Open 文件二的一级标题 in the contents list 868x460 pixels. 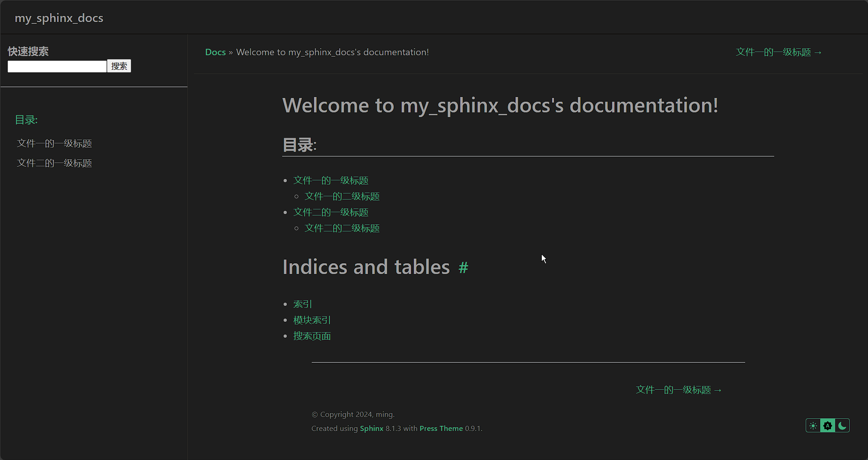tap(331, 212)
